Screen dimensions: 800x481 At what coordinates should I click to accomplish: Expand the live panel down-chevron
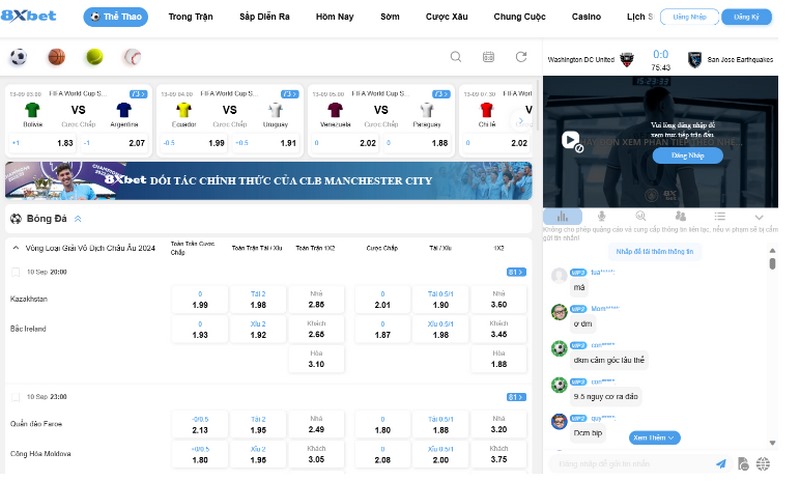point(758,217)
